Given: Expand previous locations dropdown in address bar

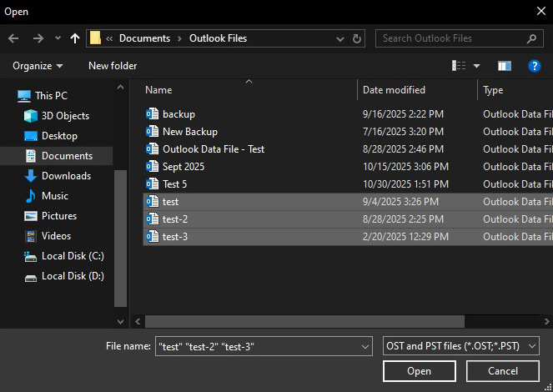Looking at the screenshot, I should tap(340, 38).
